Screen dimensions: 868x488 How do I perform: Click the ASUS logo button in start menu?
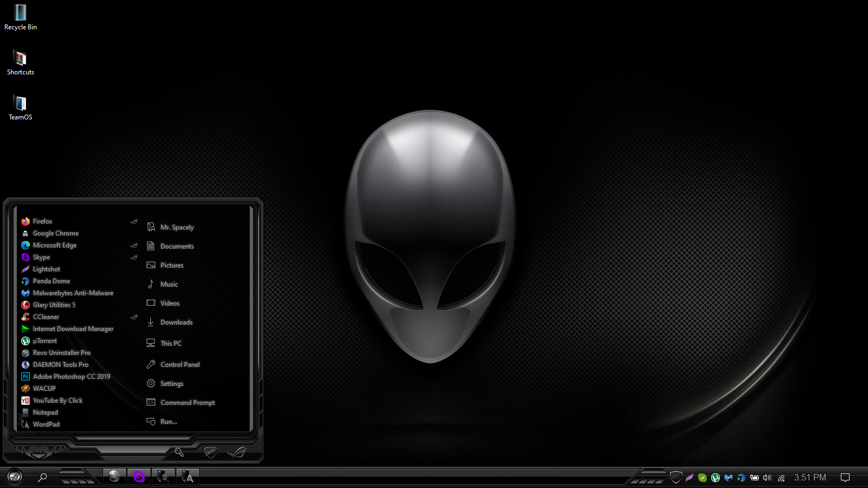pos(39,452)
